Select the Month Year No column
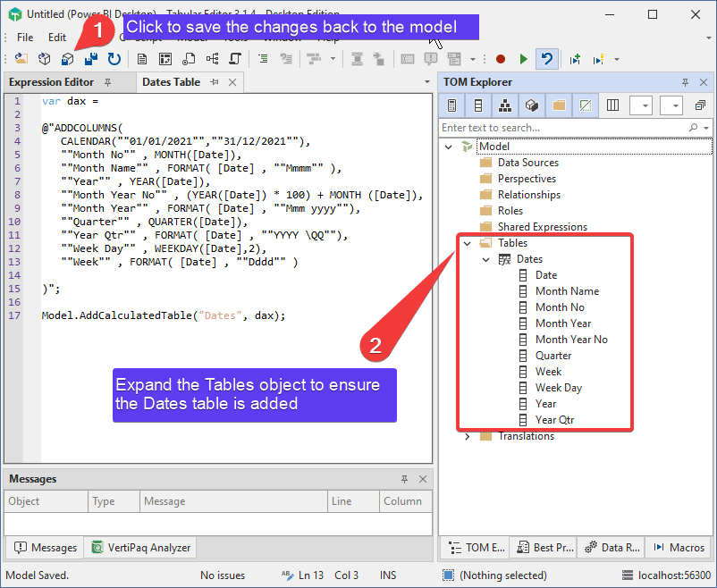This screenshot has height=588, width=717. pyautogui.click(x=571, y=340)
